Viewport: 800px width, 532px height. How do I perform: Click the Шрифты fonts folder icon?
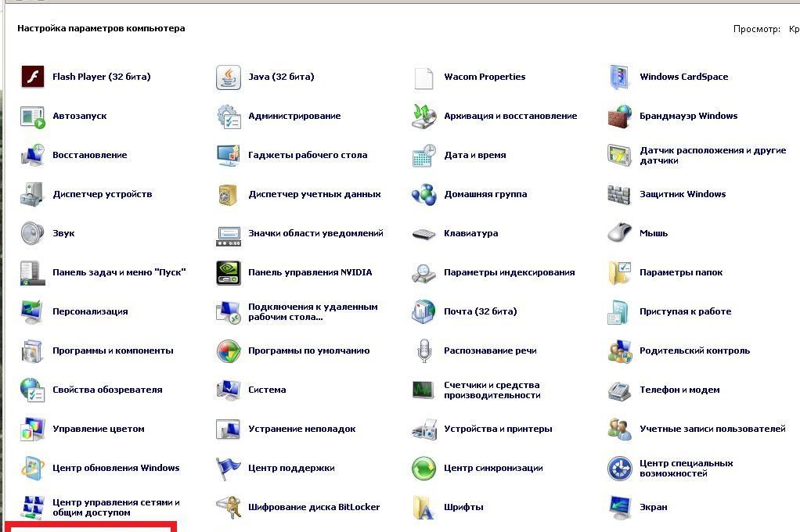(424, 508)
